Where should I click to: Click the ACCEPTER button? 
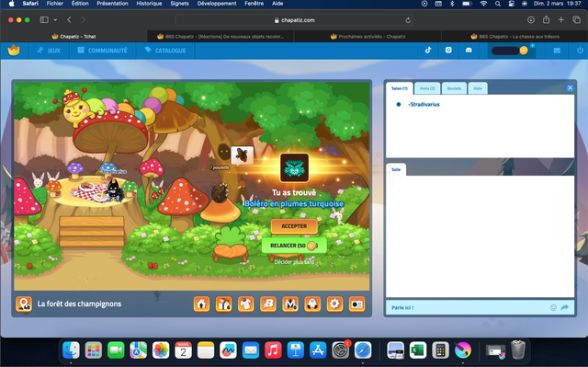(294, 226)
